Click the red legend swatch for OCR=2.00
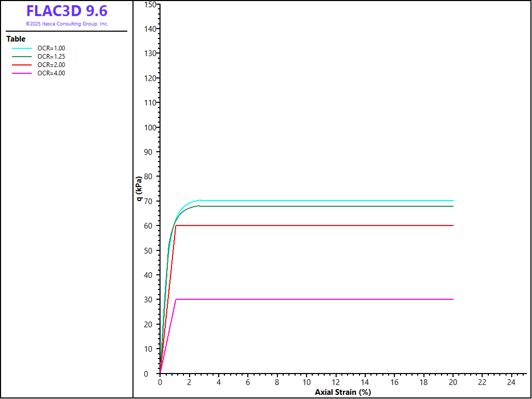 pyautogui.click(x=22, y=65)
